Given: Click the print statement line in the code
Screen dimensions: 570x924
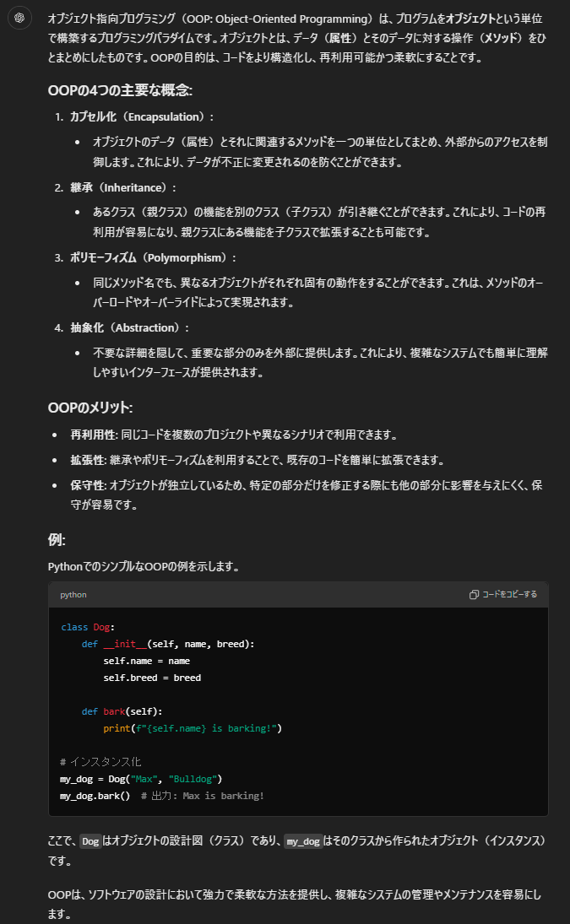Looking at the screenshot, I should 192,728.
